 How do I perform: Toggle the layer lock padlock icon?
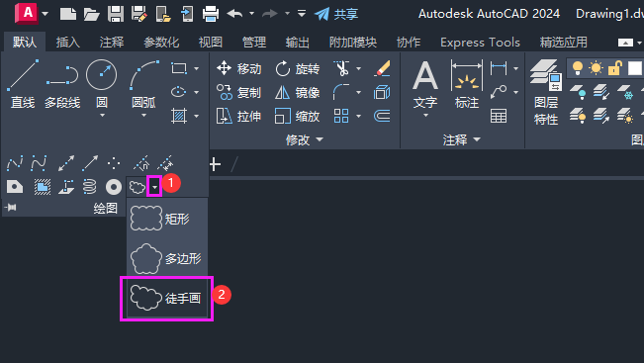[615, 68]
